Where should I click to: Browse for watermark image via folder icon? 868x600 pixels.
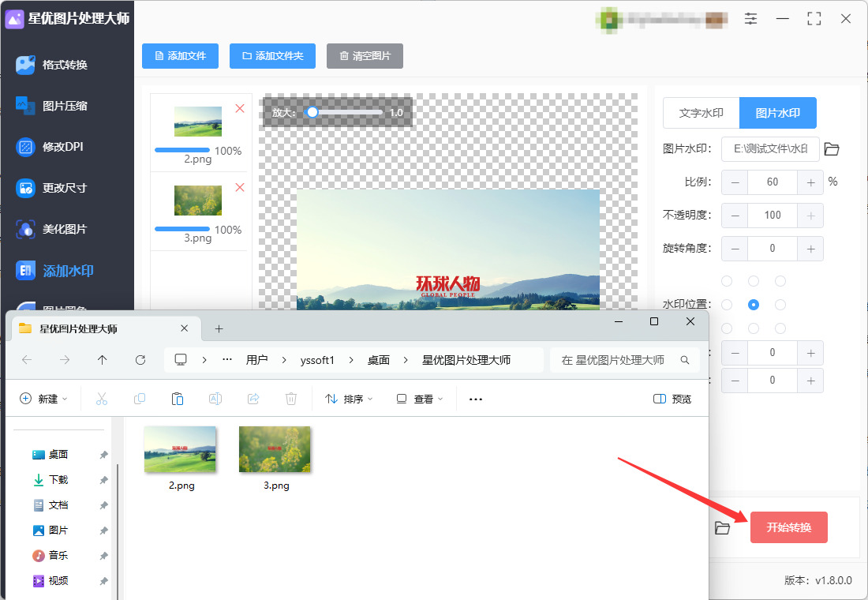click(x=832, y=149)
